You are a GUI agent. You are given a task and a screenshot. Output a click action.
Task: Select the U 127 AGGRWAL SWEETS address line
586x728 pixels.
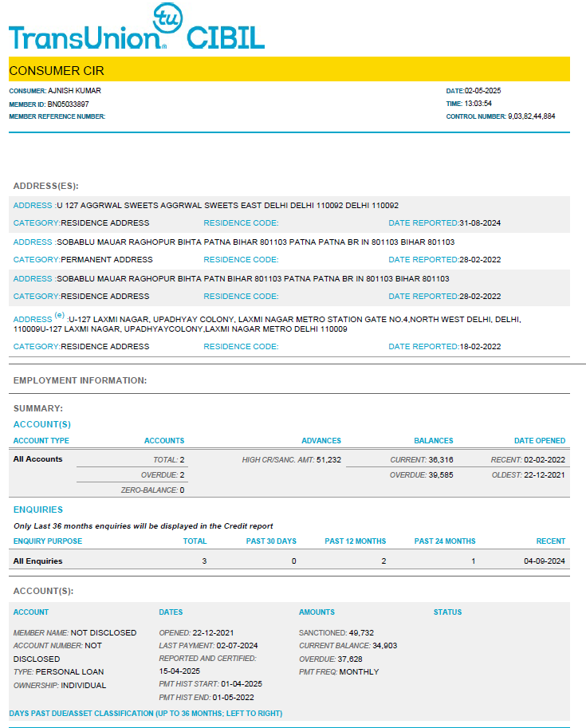click(x=227, y=205)
